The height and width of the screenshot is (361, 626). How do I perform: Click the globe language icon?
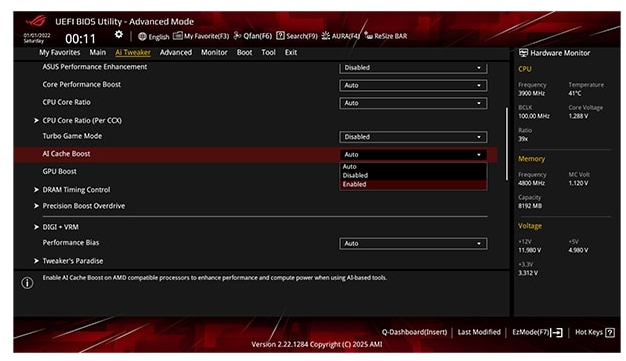[142, 36]
